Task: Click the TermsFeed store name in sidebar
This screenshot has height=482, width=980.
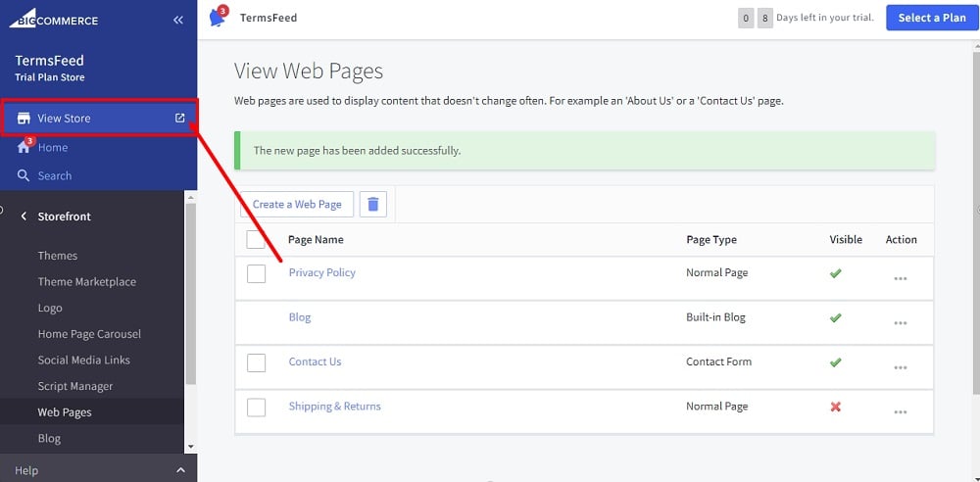Action: pos(49,61)
